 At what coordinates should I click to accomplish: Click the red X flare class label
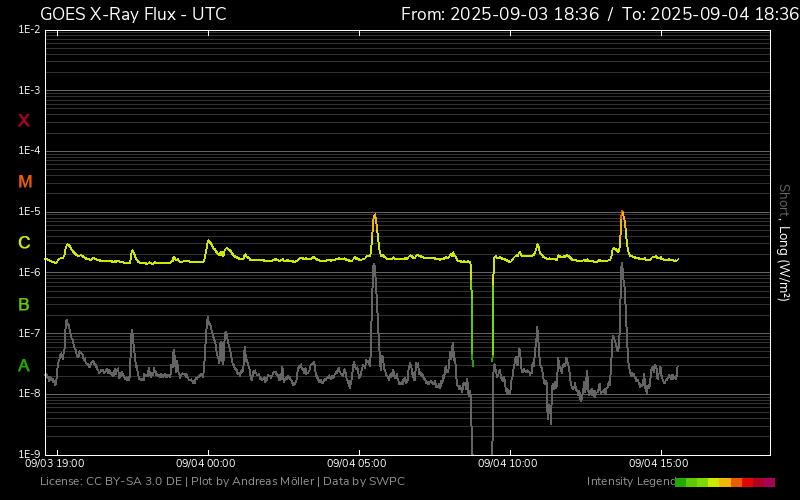pyautogui.click(x=24, y=121)
